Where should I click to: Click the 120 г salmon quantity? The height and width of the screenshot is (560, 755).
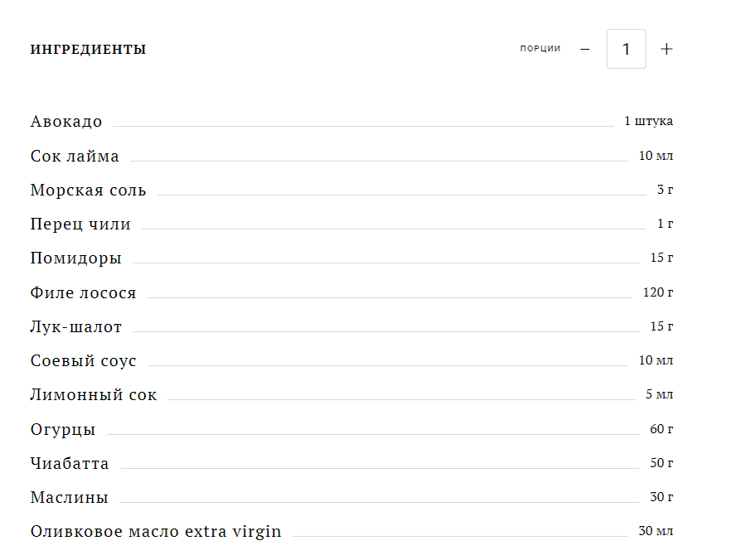pyautogui.click(x=658, y=292)
